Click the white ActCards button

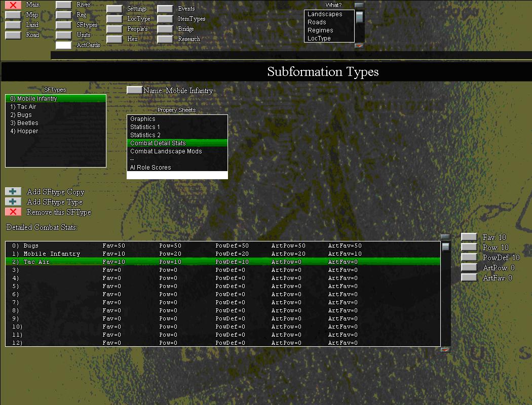point(64,45)
